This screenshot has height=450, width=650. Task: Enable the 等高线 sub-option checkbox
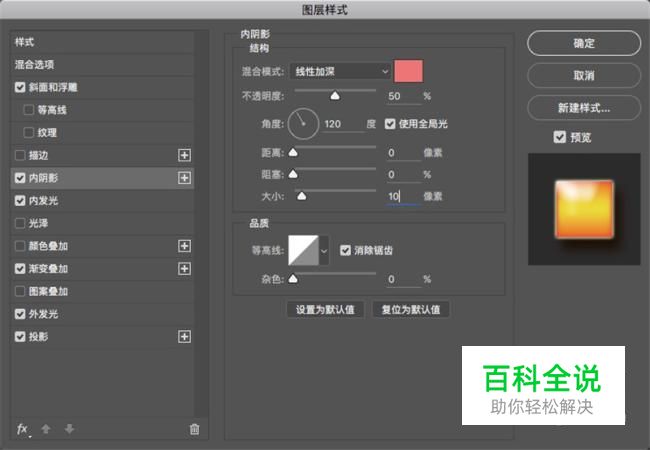(x=29, y=110)
